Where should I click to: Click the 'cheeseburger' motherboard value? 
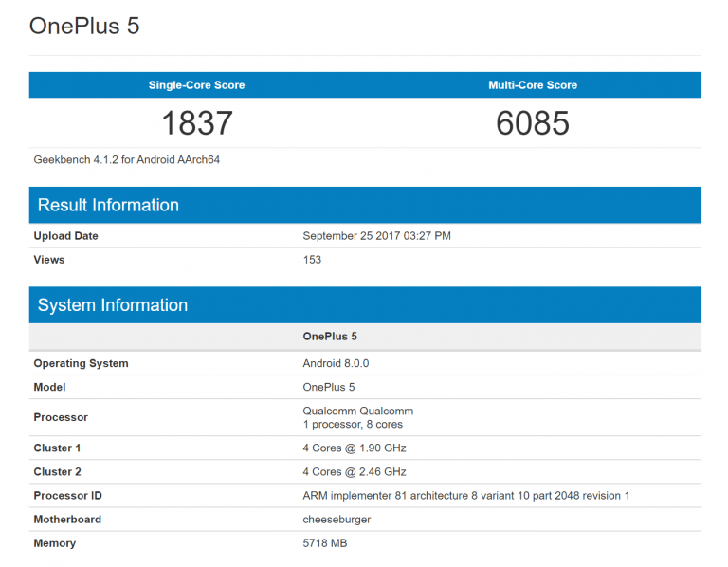(337, 520)
